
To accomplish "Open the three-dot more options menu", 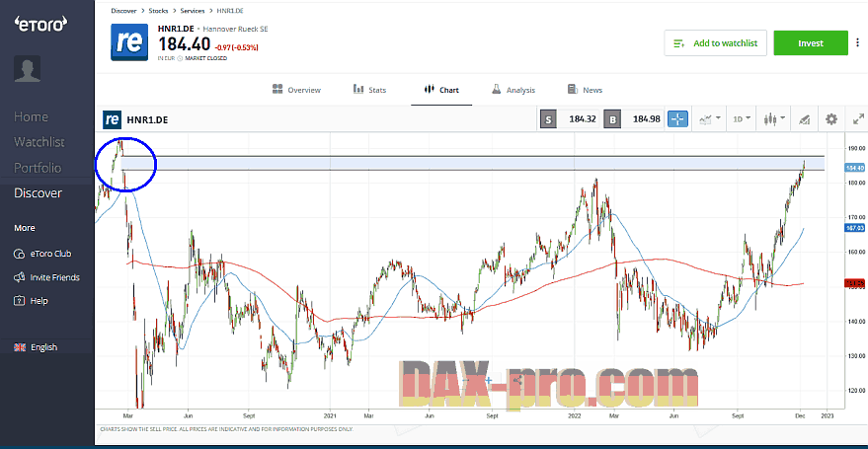I will tap(856, 43).
